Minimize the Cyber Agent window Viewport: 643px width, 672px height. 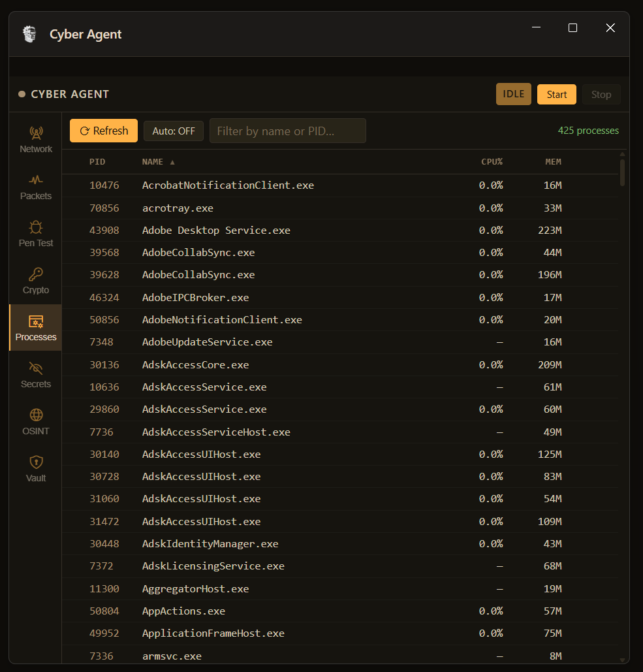[537, 28]
